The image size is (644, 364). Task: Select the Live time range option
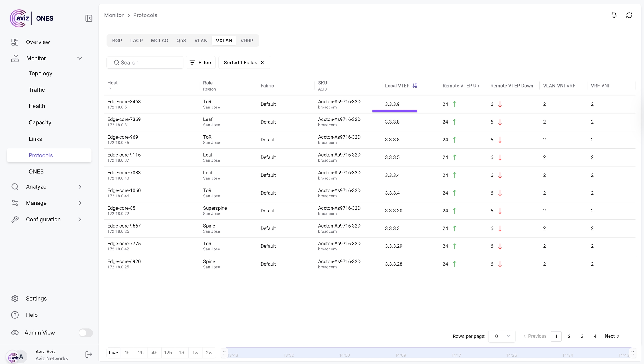click(x=113, y=353)
